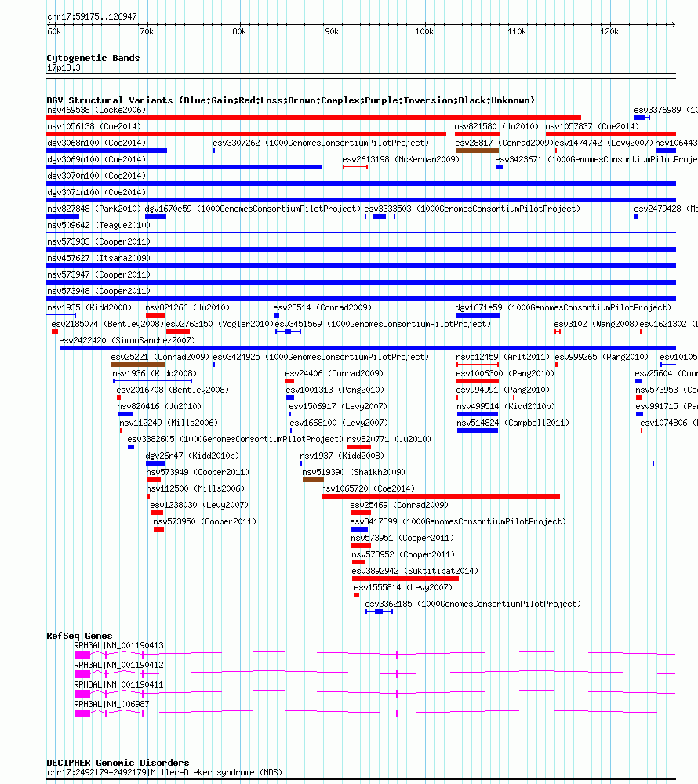Click Miller-Dieker syndrome (MDS) entry
The height and width of the screenshot is (784, 698).
point(165,774)
